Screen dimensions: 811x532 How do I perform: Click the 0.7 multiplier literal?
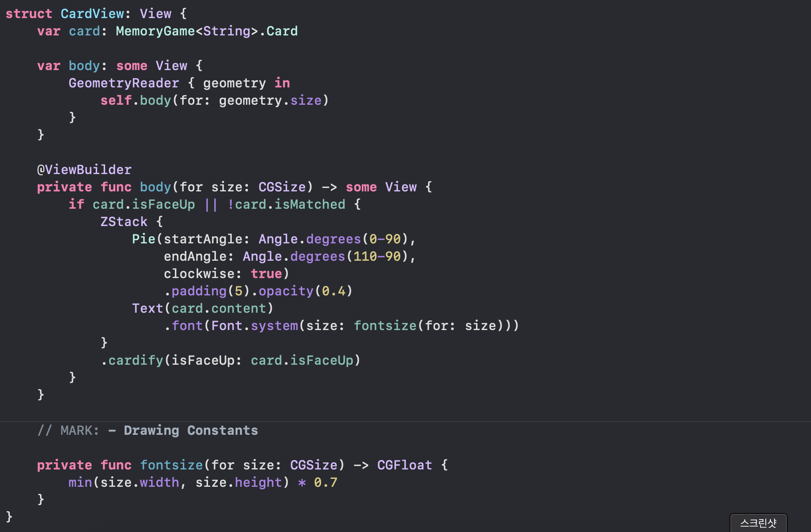326,483
